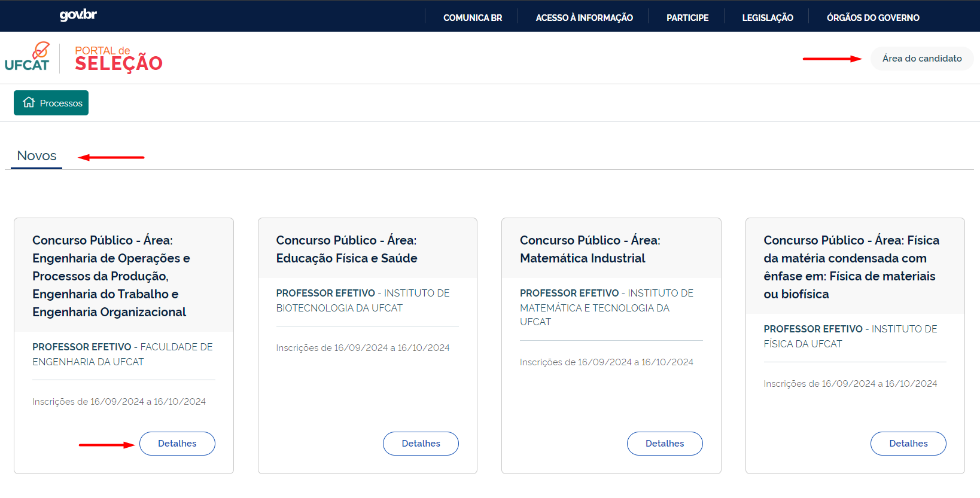Image resolution: width=980 pixels, height=498 pixels.
Task: Click the inscription dates on Educação Física card
Action: click(363, 348)
